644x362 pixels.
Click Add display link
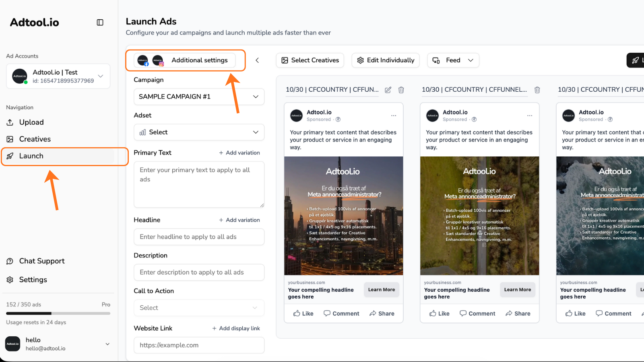click(236, 328)
